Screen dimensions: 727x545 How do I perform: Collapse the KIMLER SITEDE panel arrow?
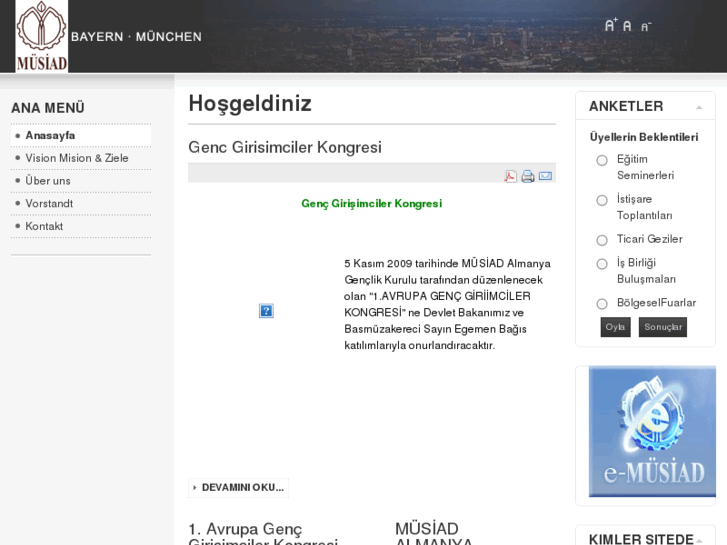(699, 541)
